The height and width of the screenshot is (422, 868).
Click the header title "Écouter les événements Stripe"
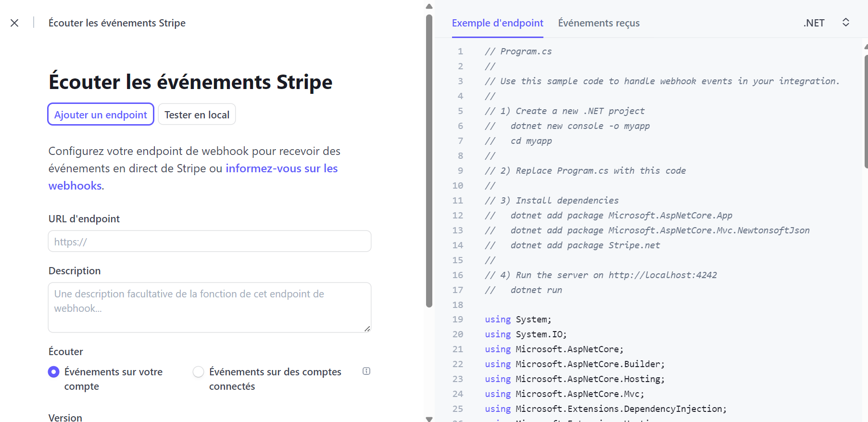(117, 23)
